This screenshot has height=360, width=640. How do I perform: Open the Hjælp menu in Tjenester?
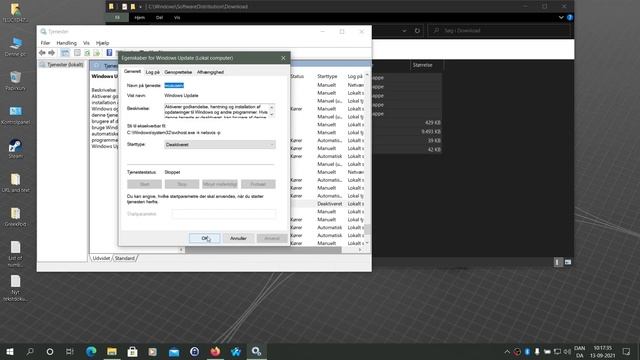pos(102,43)
